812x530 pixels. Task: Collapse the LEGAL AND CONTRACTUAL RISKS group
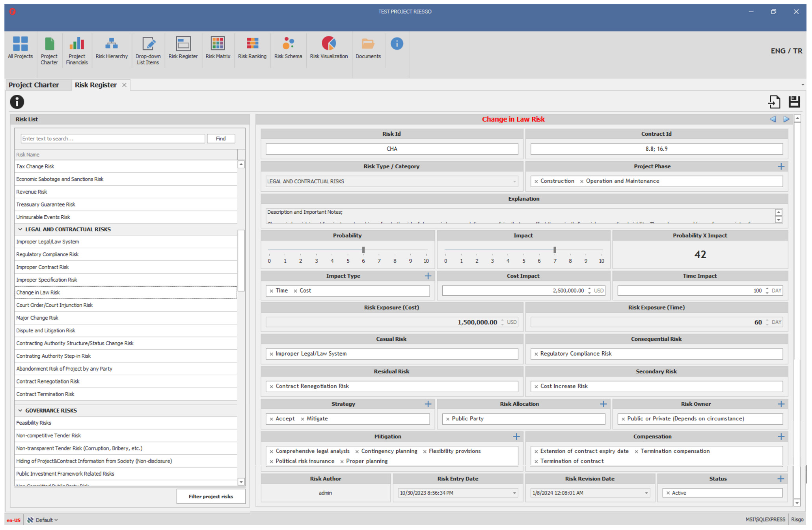(20, 229)
